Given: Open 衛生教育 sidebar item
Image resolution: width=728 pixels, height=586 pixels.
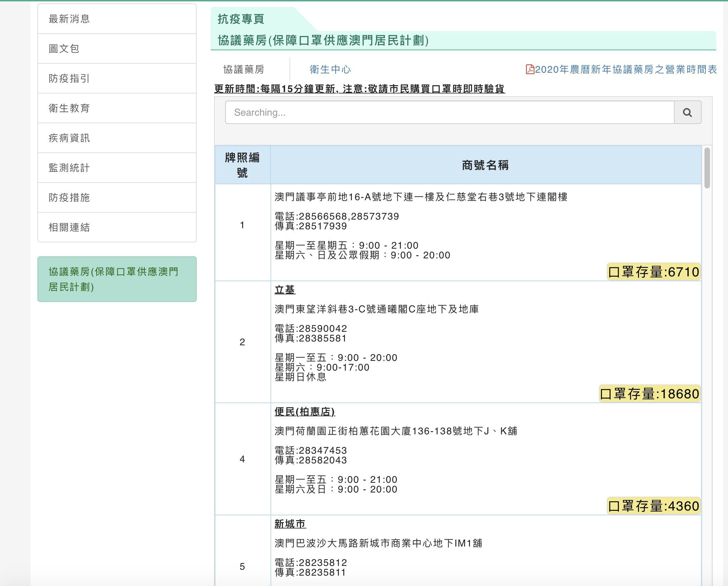Looking at the screenshot, I should click(x=117, y=108).
